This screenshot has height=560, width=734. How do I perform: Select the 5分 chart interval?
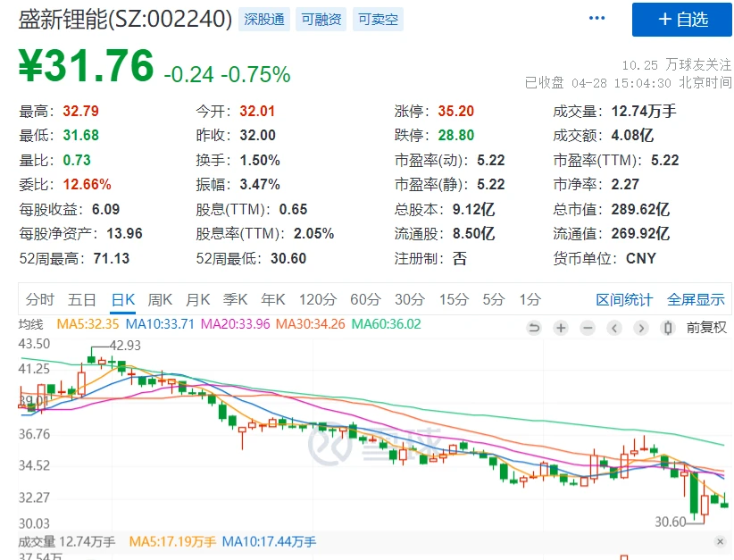(x=493, y=299)
